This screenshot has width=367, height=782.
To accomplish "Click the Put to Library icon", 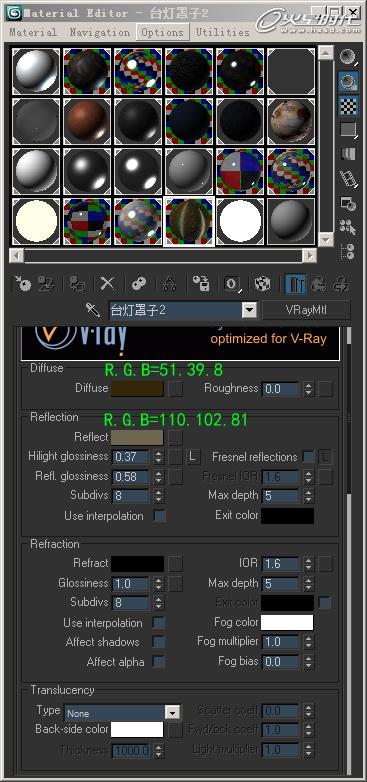I will 200,284.
